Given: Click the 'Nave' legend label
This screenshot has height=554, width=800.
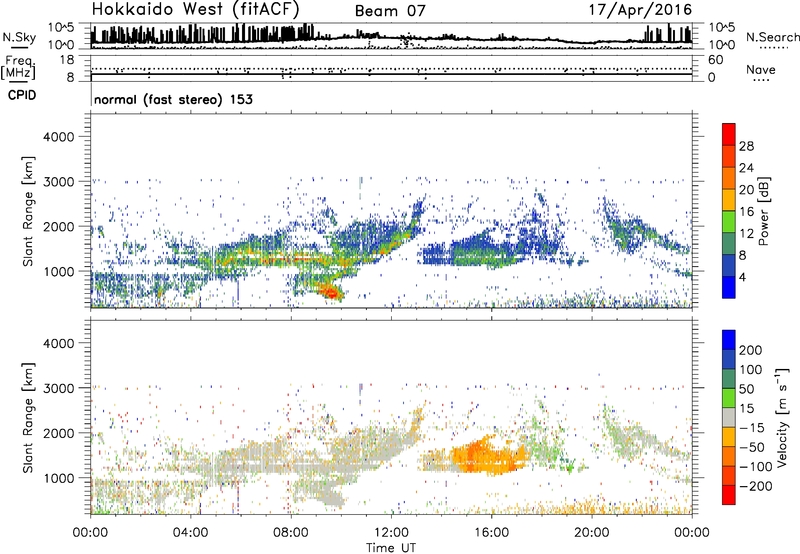Looking at the screenshot, I should [x=761, y=70].
